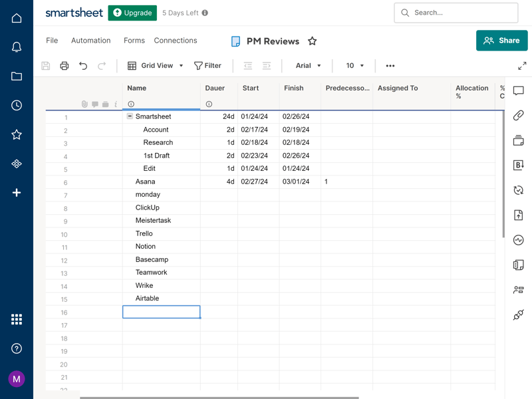This screenshot has height=399, width=532.
Task: Open Favorites star in sidebar
Action: 16,135
